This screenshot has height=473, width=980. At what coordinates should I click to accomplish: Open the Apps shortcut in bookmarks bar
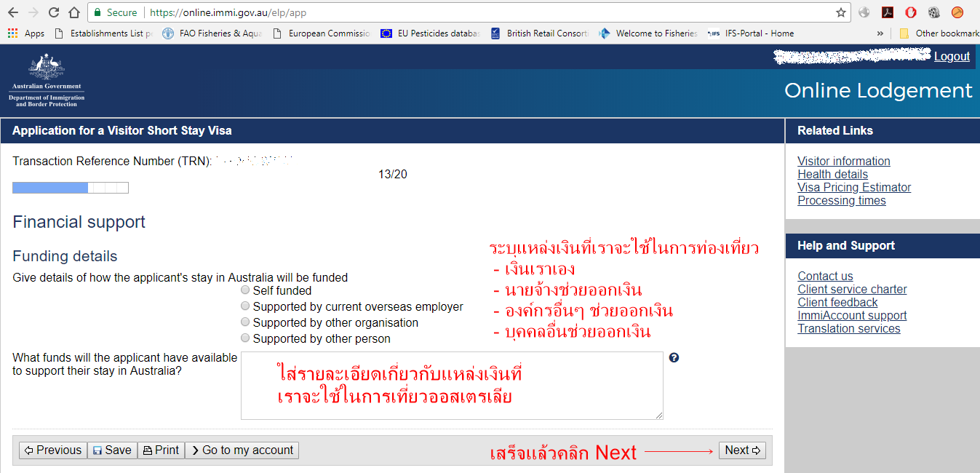click(26, 33)
